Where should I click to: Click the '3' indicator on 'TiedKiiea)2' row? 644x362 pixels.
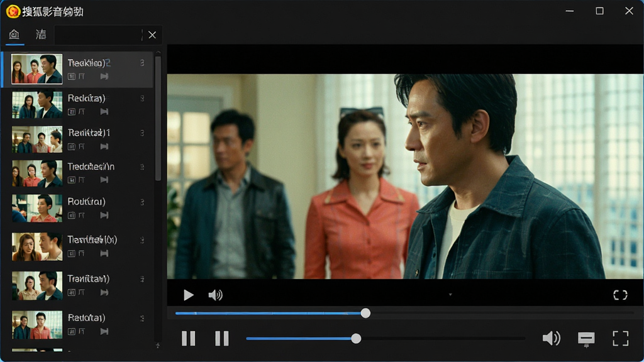click(142, 63)
